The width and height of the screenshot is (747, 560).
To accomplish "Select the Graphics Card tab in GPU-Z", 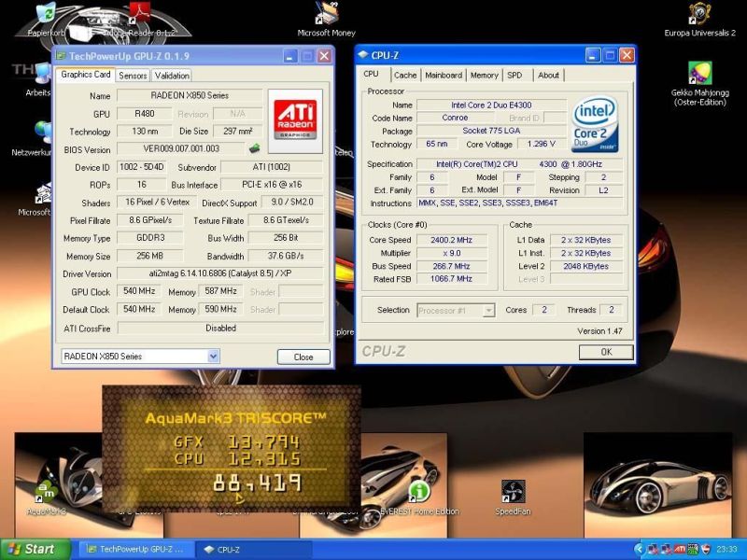I will tap(86, 75).
